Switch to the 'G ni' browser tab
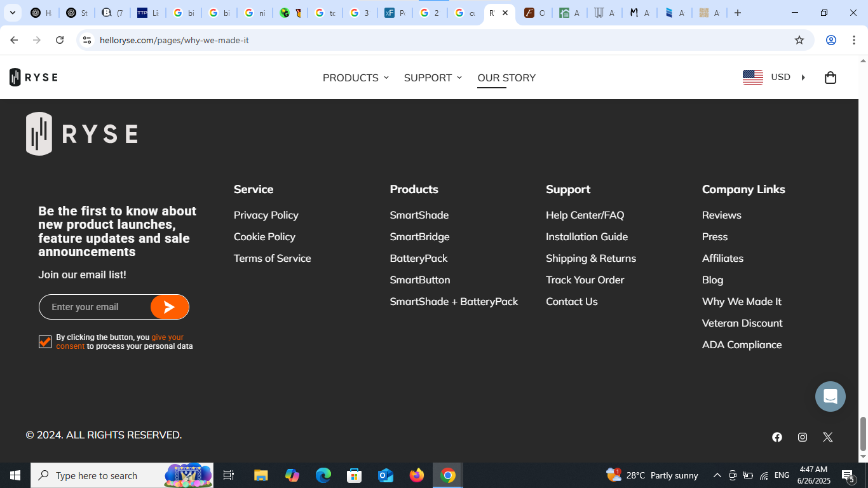868x488 pixels. coord(254,13)
